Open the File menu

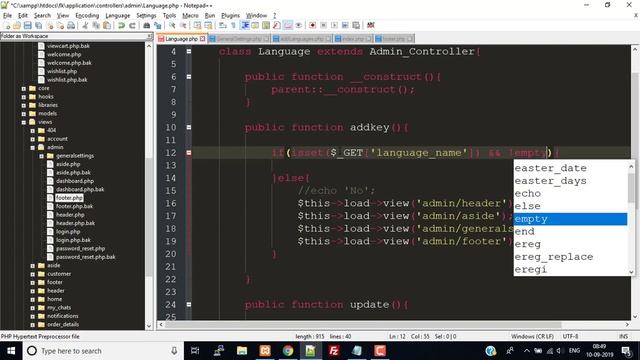7,15
